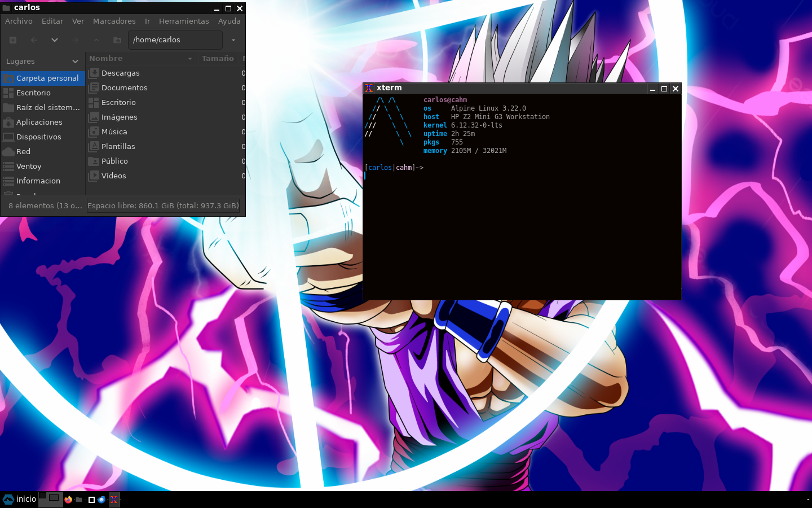The width and height of the screenshot is (812, 508).
Task: Click the home folder toolbar icon
Action: (117, 40)
